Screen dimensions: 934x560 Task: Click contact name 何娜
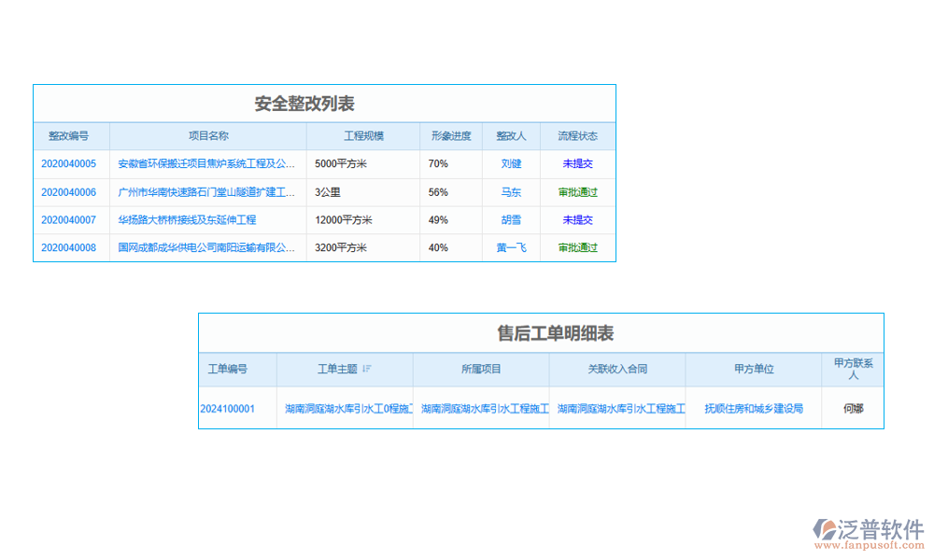[853, 409]
